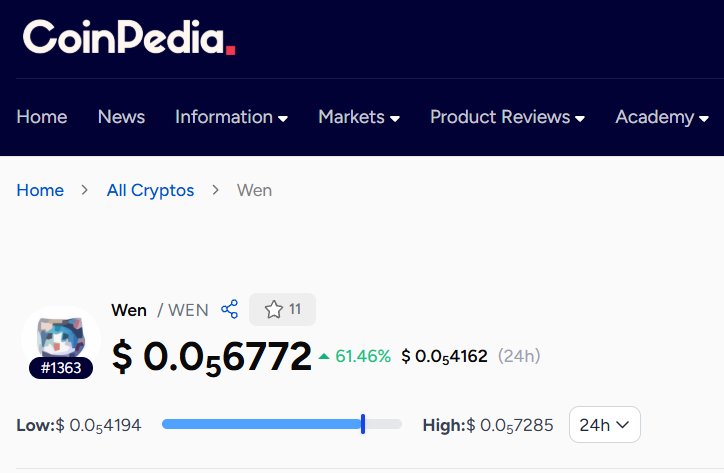
Task: Click the Wen breadcrumb text
Action: pyautogui.click(x=254, y=190)
